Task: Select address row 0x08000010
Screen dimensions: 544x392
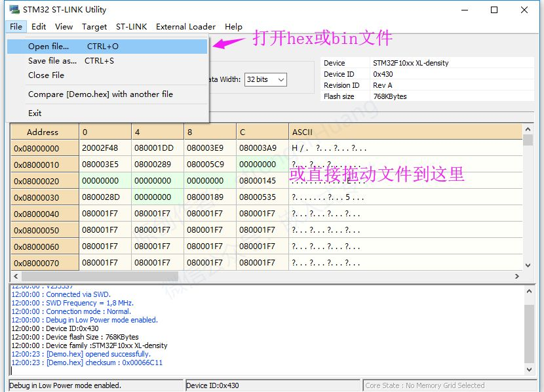Action: (45, 165)
